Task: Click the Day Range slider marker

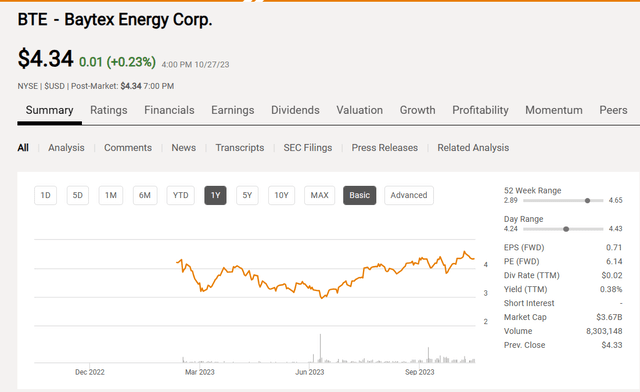Action: 566,229
